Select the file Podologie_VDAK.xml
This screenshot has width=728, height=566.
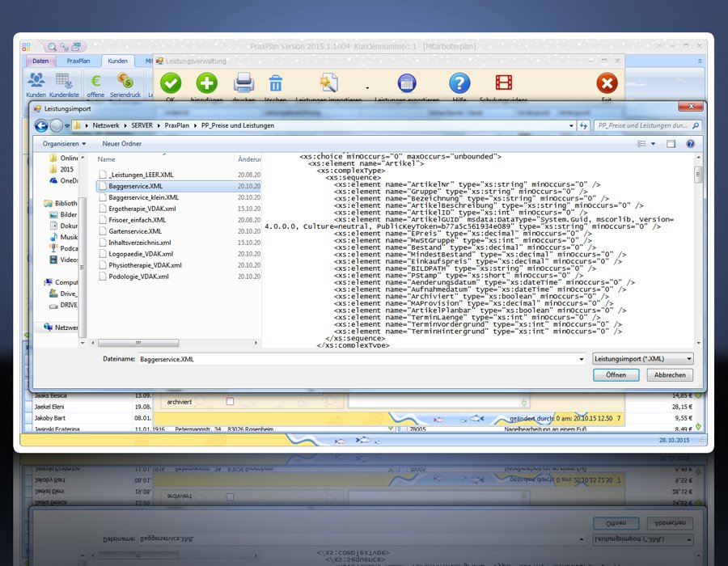click(x=138, y=277)
